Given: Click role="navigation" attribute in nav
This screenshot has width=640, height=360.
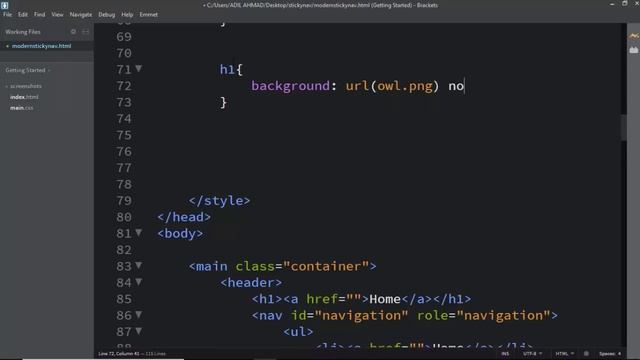Looking at the screenshot, I should (x=484, y=315).
